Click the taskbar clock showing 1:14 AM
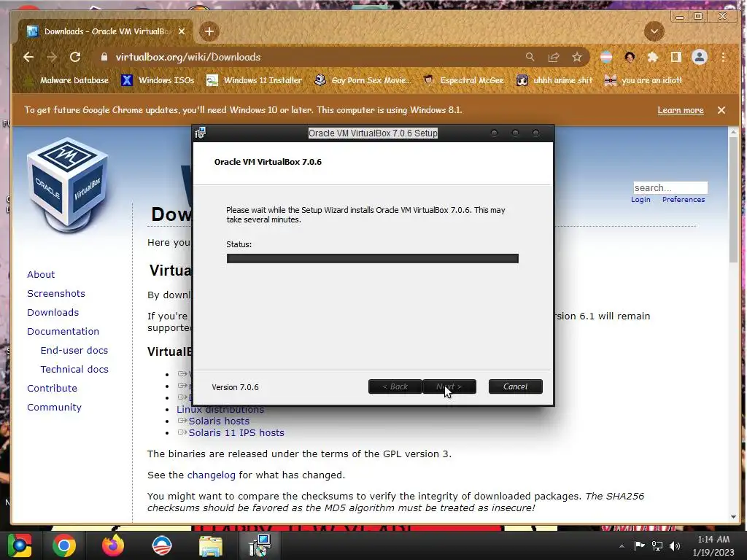 coord(713,545)
